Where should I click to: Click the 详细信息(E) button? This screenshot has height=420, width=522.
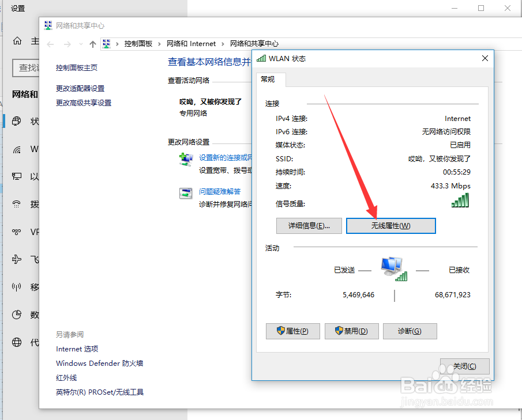pyautogui.click(x=309, y=225)
